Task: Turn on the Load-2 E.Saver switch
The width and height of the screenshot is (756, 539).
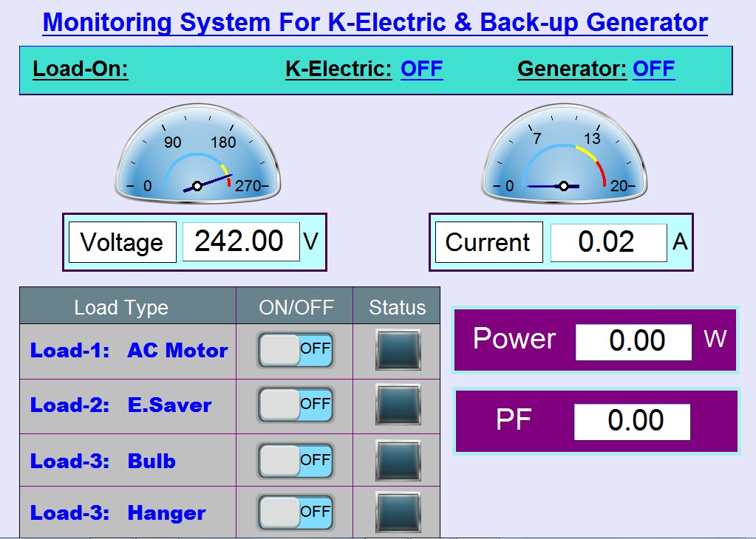Action: (x=294, y=405)
